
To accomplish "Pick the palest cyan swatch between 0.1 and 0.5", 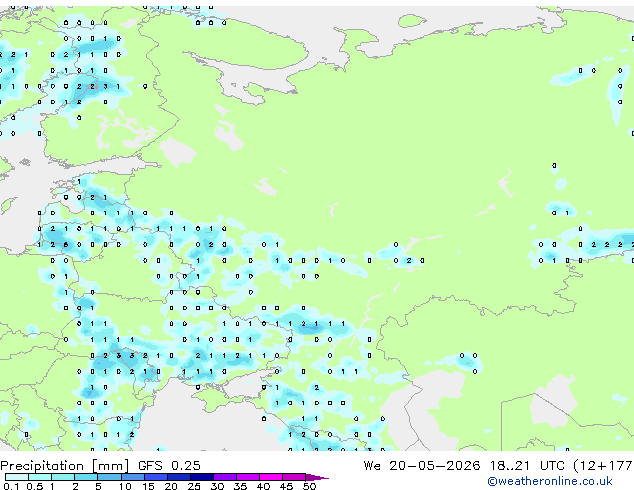I will (x=17, y=477).
